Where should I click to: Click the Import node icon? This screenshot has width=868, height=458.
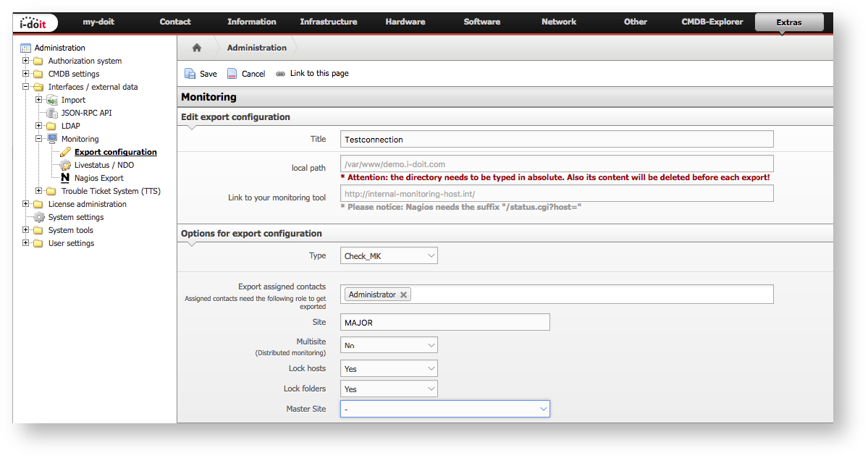point(52,100)
